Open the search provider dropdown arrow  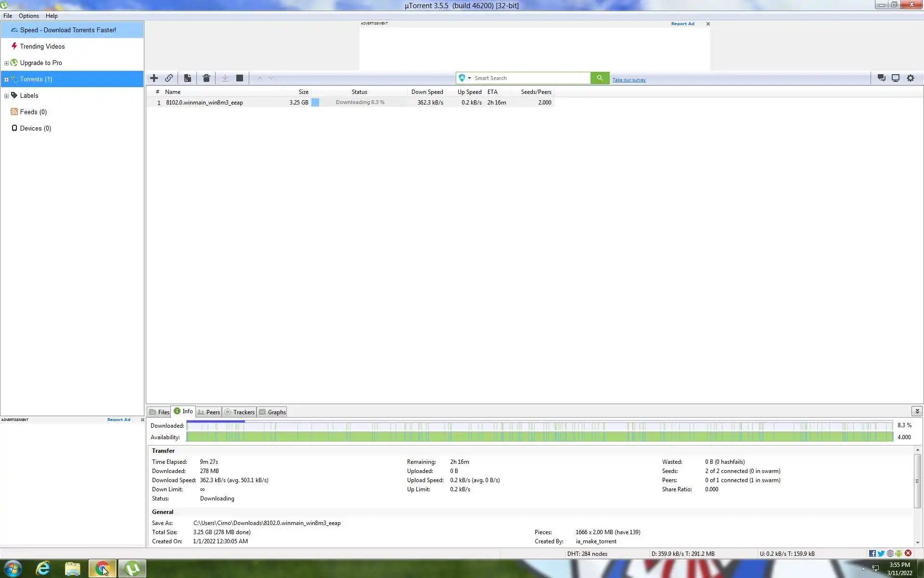pyautogui.click(x=469, y=78)
